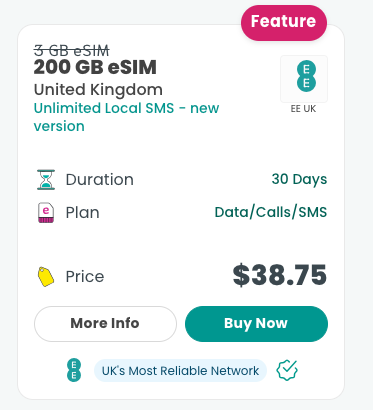This screenshot has height=410, width=373.
Task: Click the Price row label
Action: click(85, 276)
